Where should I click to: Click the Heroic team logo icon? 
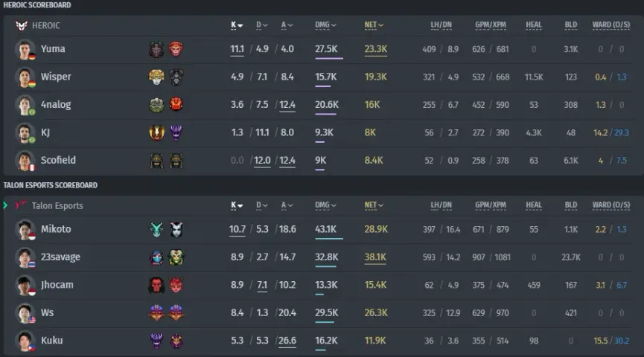click(22, 25)
